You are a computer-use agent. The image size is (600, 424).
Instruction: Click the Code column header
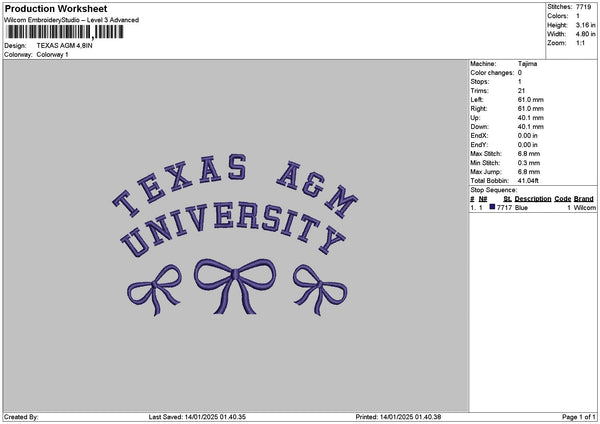[562, 199]
